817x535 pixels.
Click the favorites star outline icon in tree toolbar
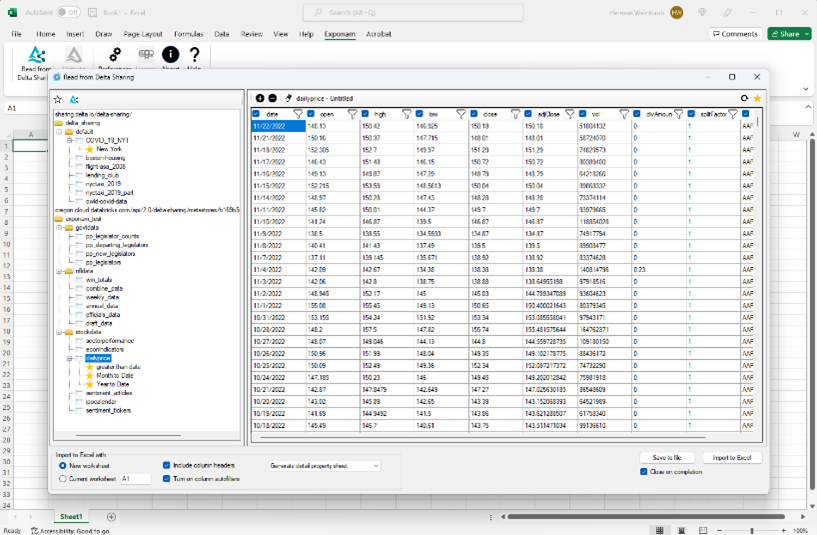58,99
